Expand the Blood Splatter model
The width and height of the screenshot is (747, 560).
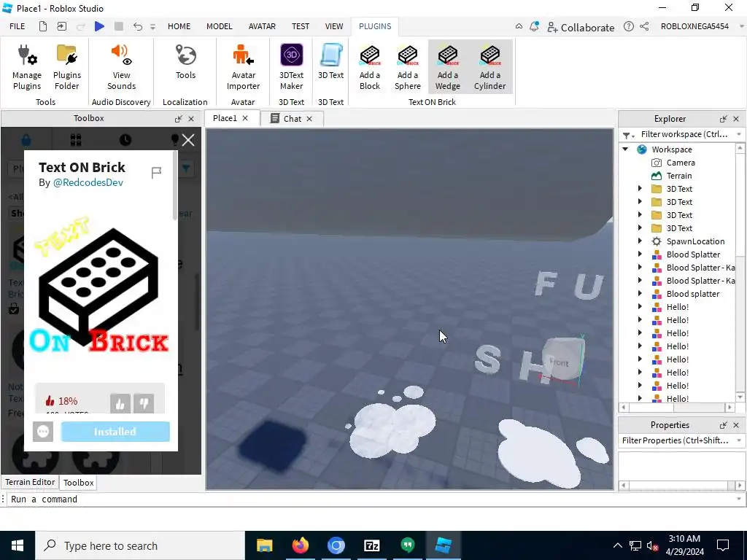click(640, 254)
